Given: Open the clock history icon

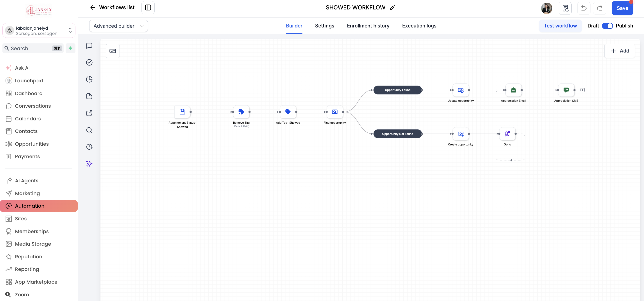Looking at the screenshot, I should 89,147.
